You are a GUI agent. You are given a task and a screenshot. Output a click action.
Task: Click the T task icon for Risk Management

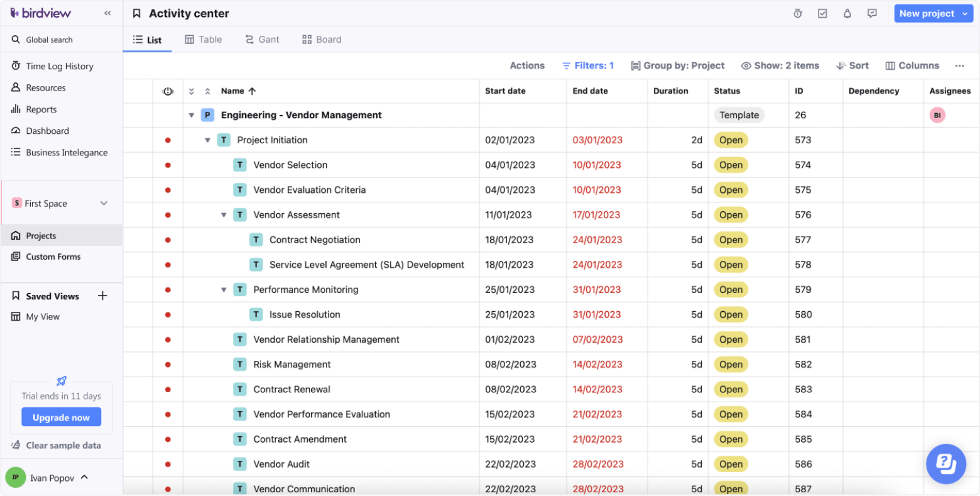click(239, 364)
